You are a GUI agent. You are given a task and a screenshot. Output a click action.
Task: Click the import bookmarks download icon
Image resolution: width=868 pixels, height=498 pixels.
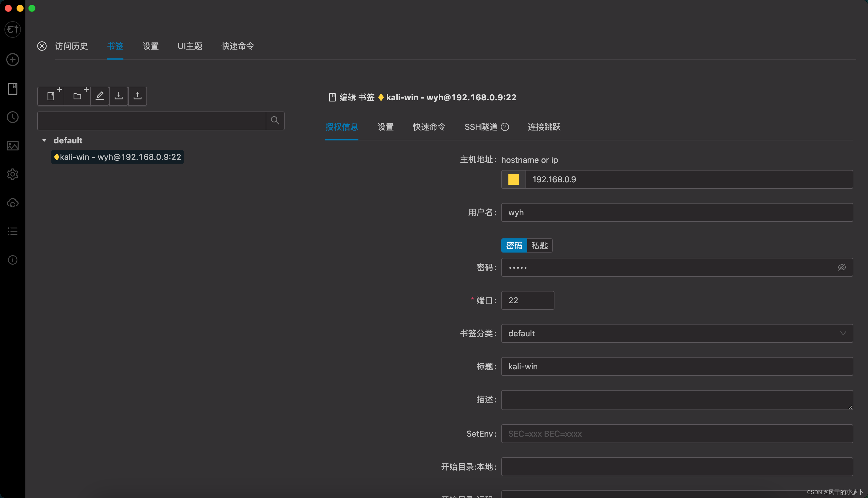click(x=118, y=96)
